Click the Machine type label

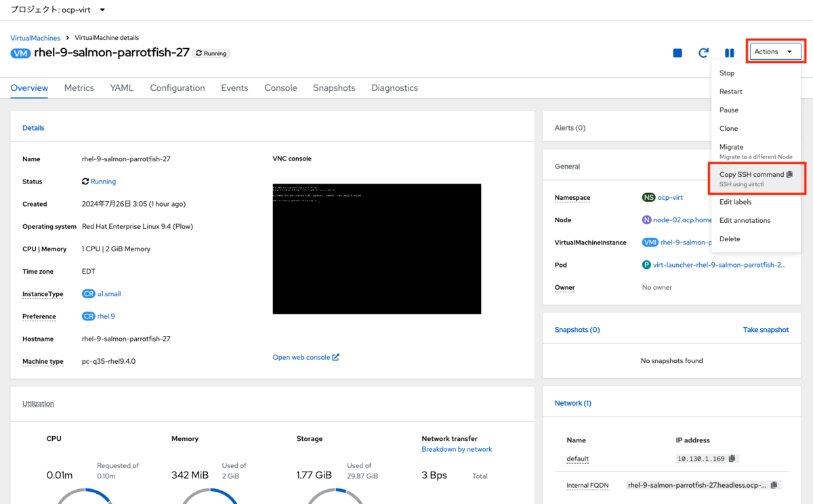43,361
